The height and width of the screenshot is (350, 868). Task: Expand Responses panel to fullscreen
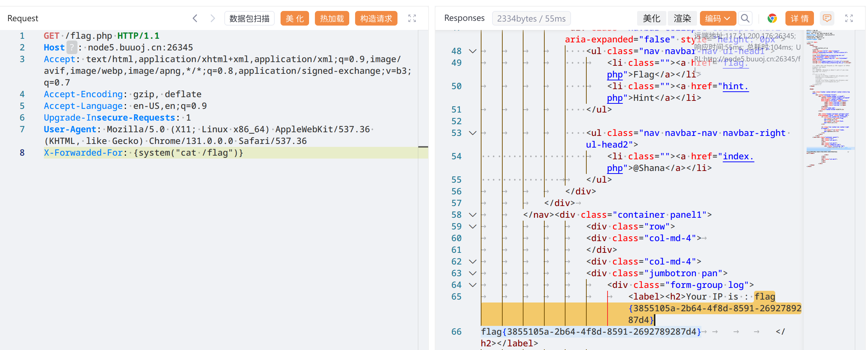[x=849, y=18]
